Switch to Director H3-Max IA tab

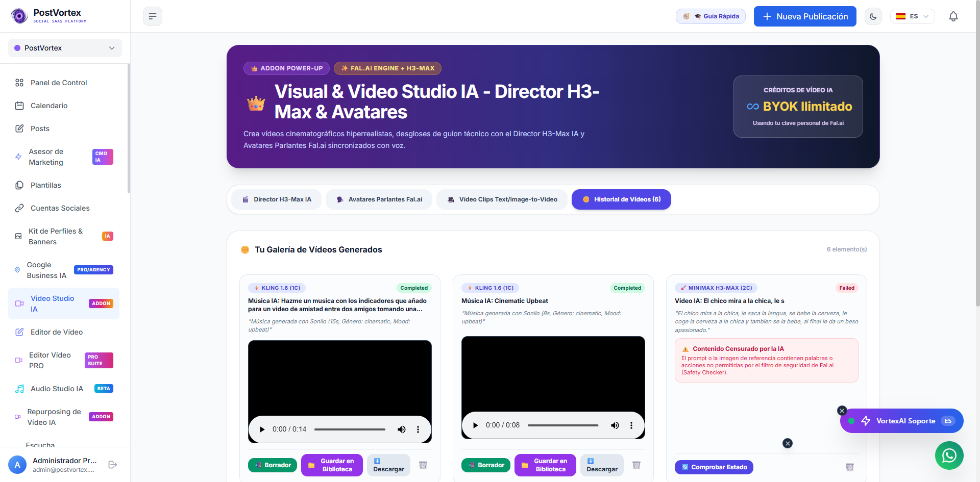(x=277, y=199)
